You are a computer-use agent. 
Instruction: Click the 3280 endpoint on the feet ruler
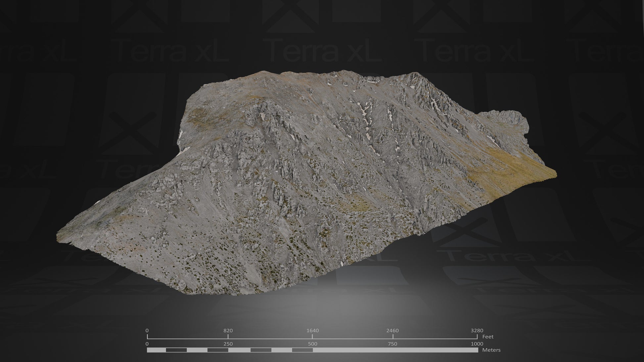(478, 330)
